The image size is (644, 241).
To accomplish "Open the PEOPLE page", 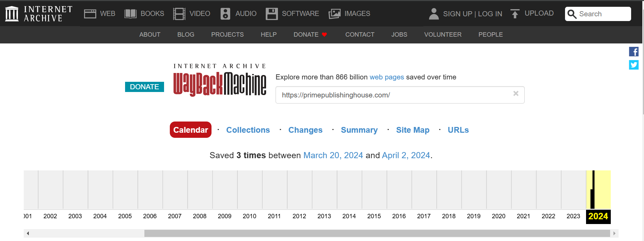I will [490, 35].
